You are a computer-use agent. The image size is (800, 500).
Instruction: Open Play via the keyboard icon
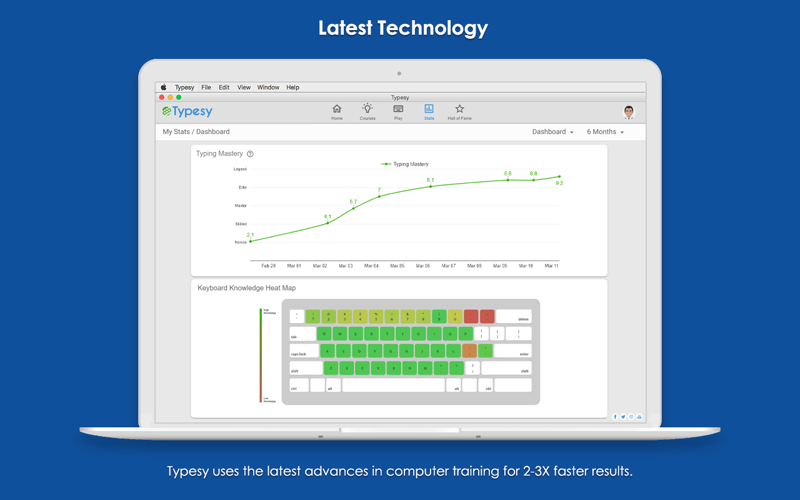(398, 112)
